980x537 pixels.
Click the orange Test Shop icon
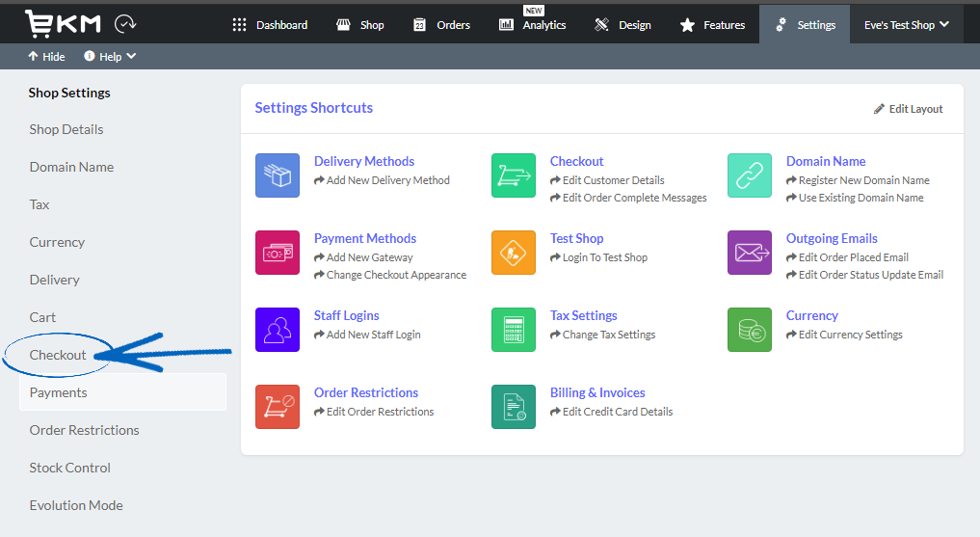tap(514, 253)
